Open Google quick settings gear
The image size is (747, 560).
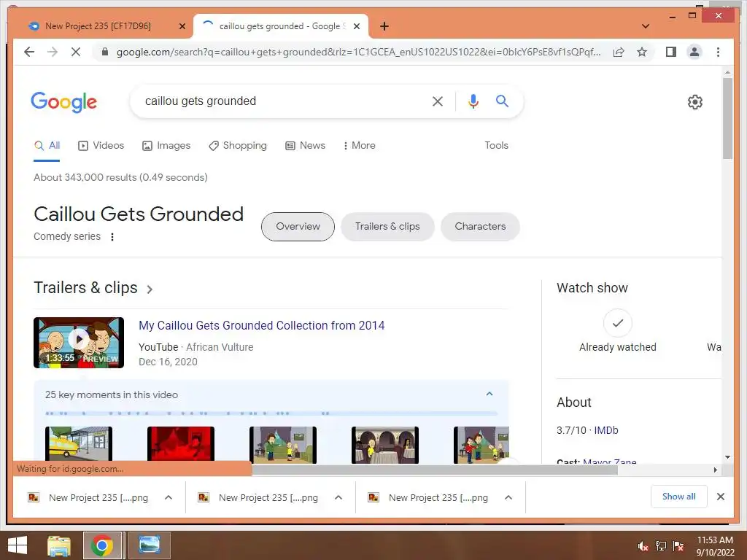(695, 101)
